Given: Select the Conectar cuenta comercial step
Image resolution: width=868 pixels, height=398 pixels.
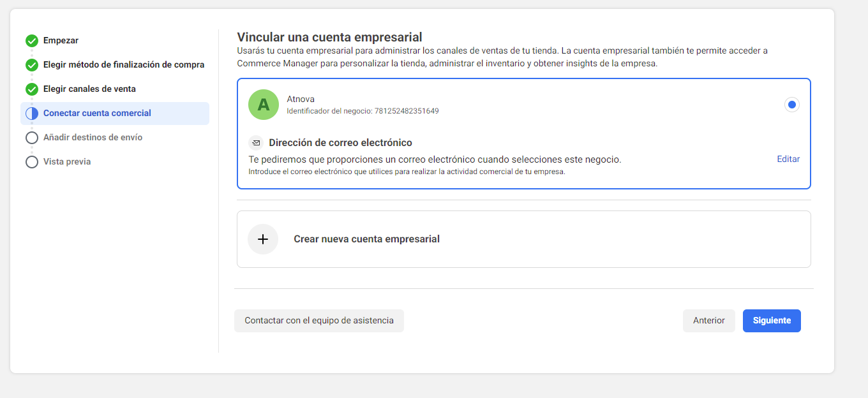Looking at the screenshot, I should pyautogui.click(x=115, y=114).
